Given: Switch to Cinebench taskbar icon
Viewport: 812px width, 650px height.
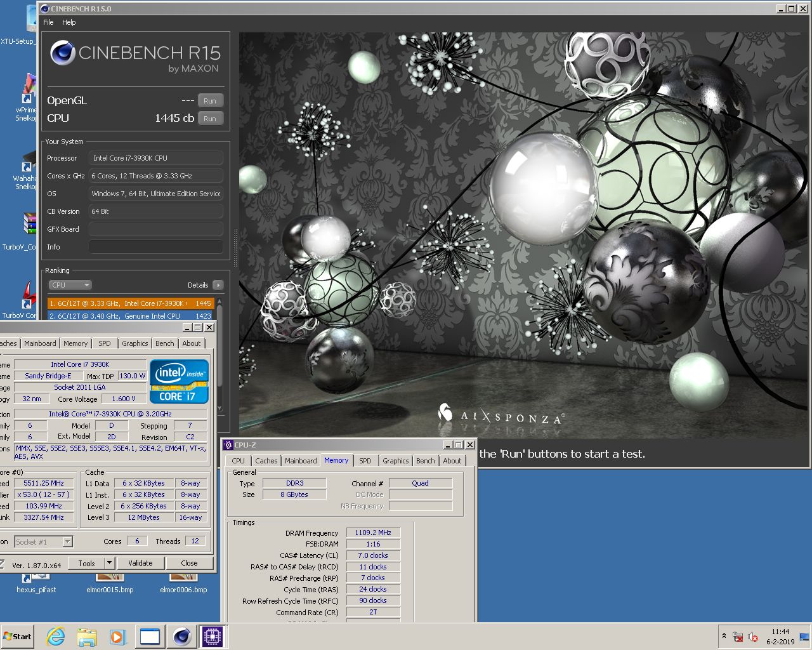Looking at the screenshot, I should (x=182, y=636).
